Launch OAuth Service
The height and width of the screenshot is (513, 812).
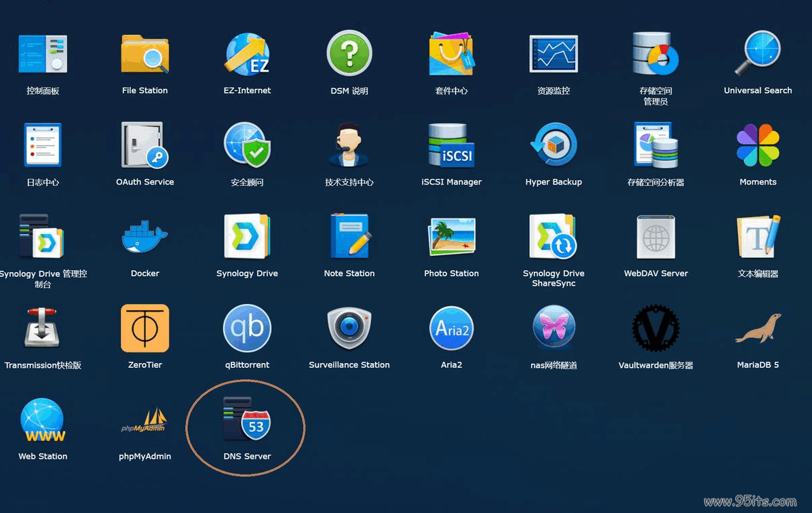coord(145,145)
